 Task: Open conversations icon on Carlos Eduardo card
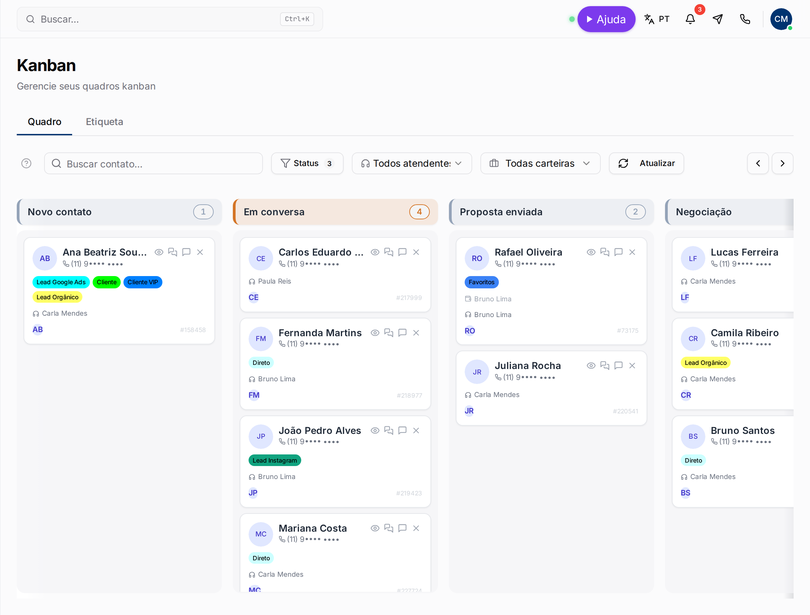[x=388, y=252]
